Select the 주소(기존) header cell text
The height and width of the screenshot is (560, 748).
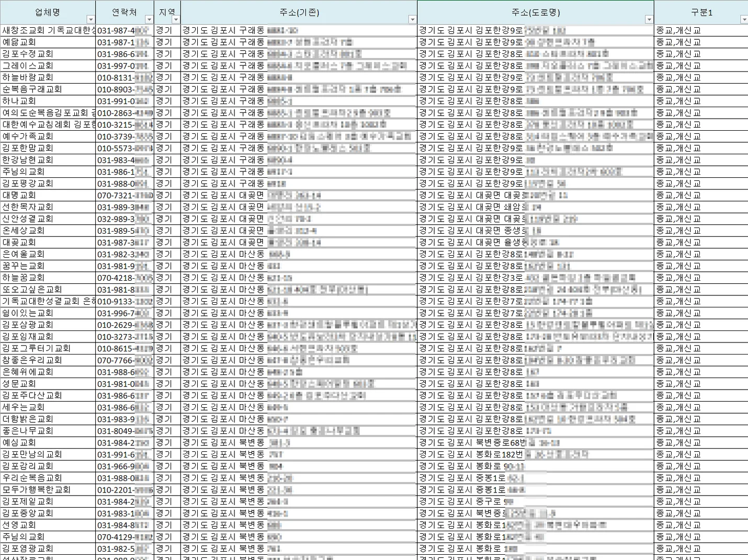coord(299,12)
